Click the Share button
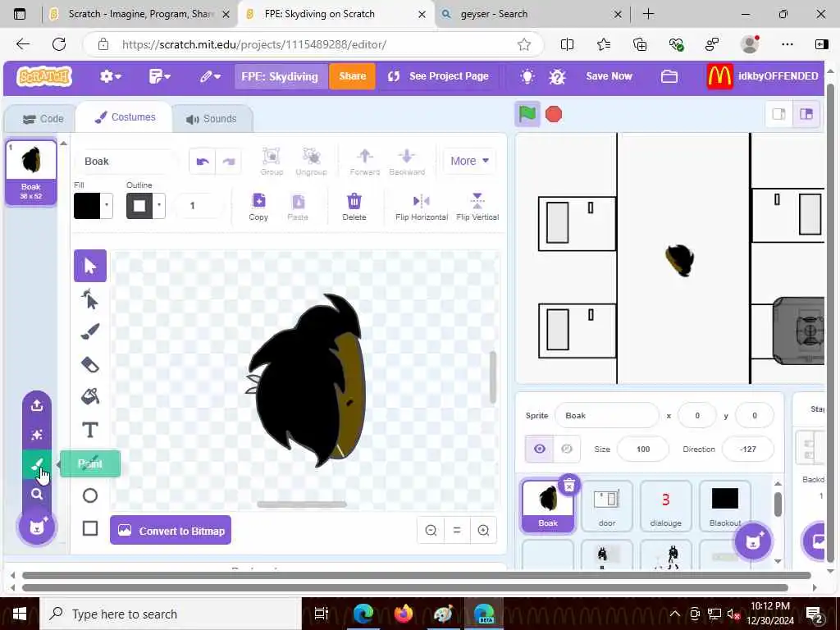 [x=352, y=76]
